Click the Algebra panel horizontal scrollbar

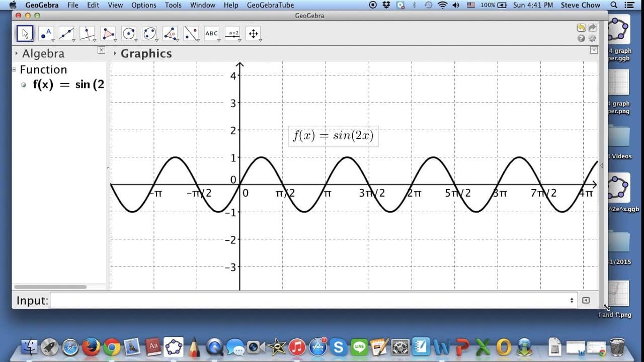point(49,287)
